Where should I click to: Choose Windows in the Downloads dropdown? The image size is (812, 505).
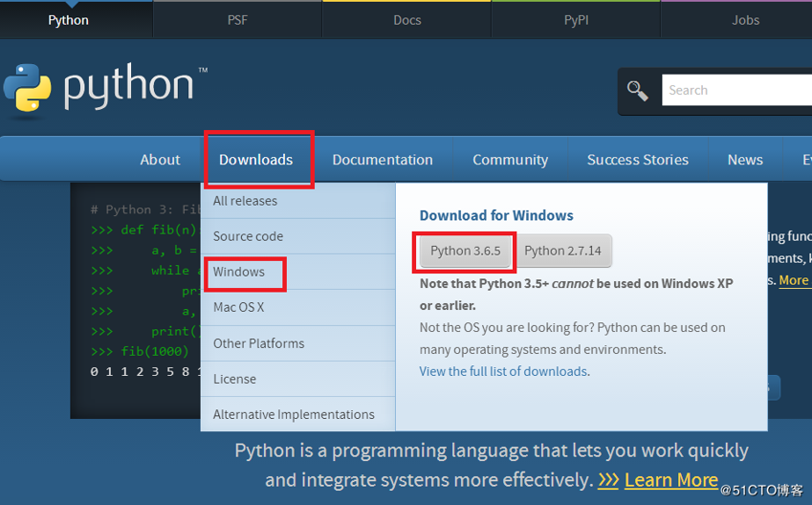(297, 272)
